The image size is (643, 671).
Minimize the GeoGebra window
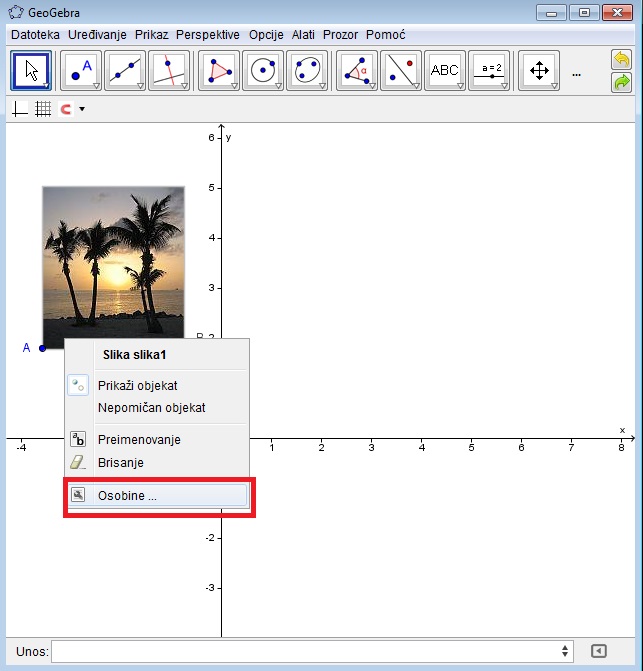[x=551, y=13]
